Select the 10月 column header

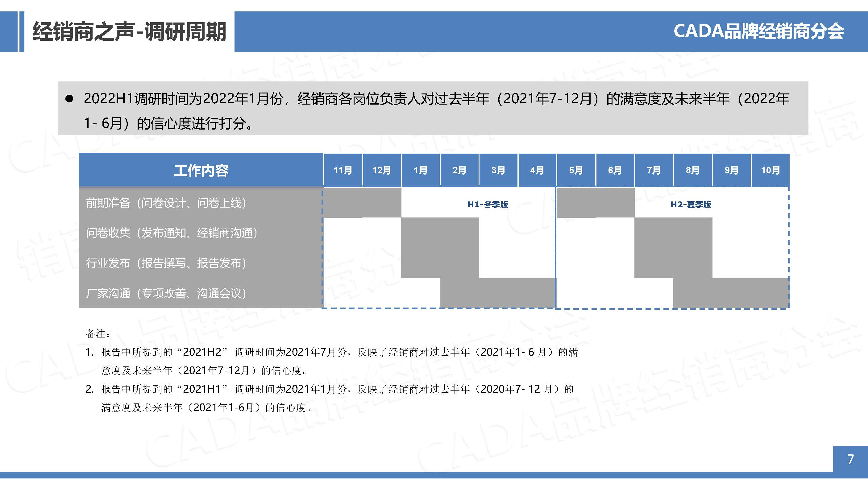770,170
